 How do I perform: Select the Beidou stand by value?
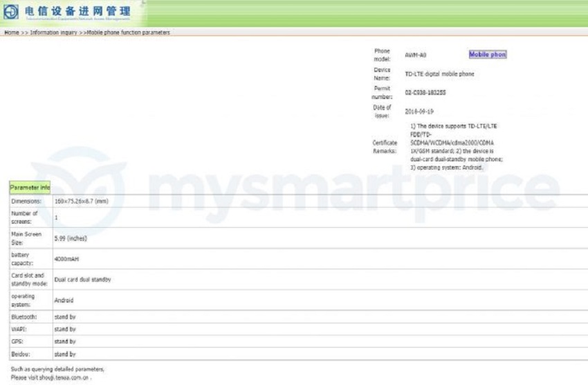point(65,354)
